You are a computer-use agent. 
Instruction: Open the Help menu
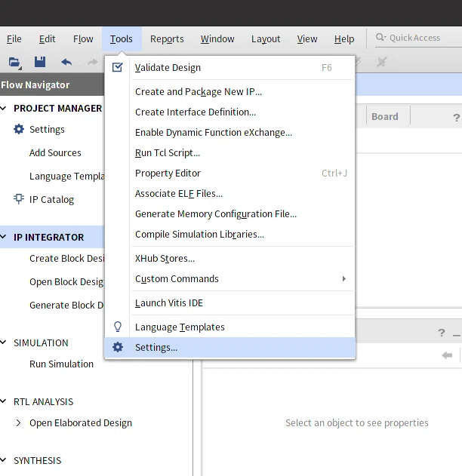pos(344,39)
